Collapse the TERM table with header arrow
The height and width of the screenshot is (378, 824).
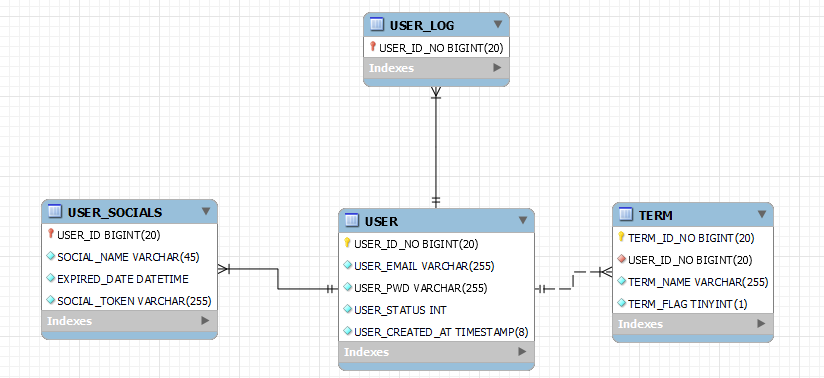(762, 214)
